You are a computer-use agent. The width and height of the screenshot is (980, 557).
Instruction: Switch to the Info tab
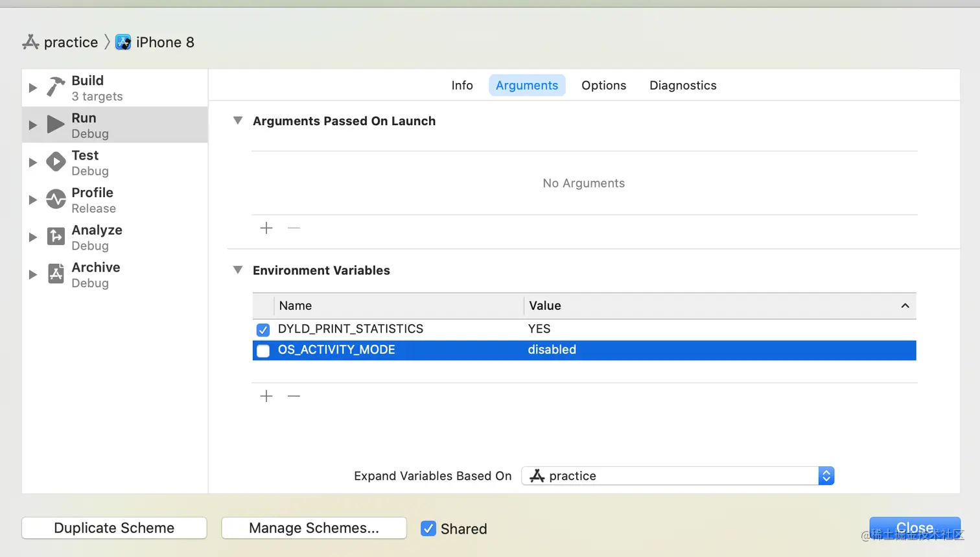[x=462, y=86]
